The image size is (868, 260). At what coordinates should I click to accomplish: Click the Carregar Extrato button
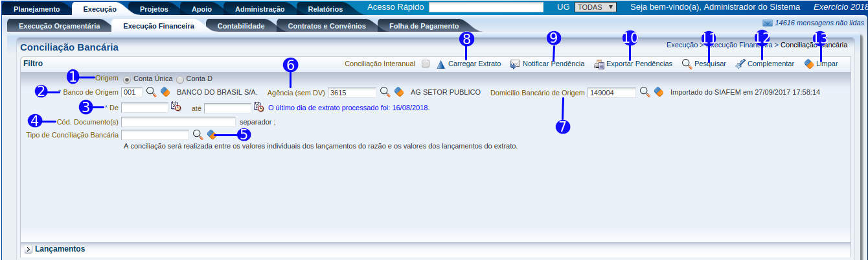pyautogui.click(x=469, y=64)
